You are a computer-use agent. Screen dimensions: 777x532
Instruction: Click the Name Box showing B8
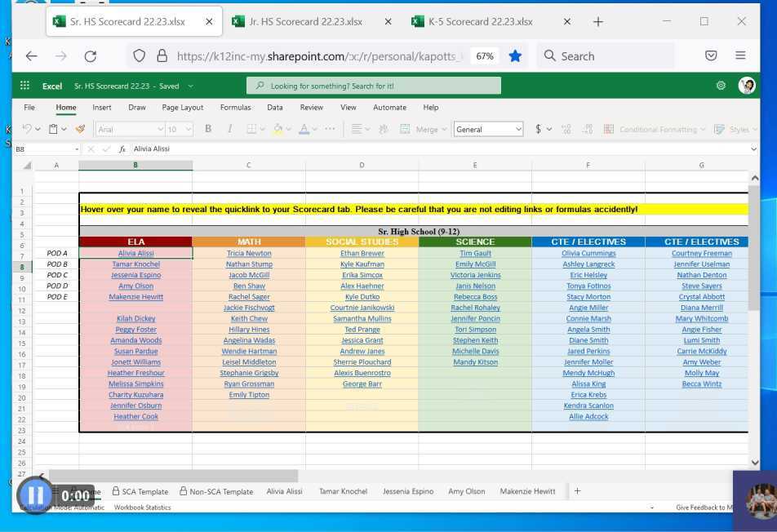47,149
